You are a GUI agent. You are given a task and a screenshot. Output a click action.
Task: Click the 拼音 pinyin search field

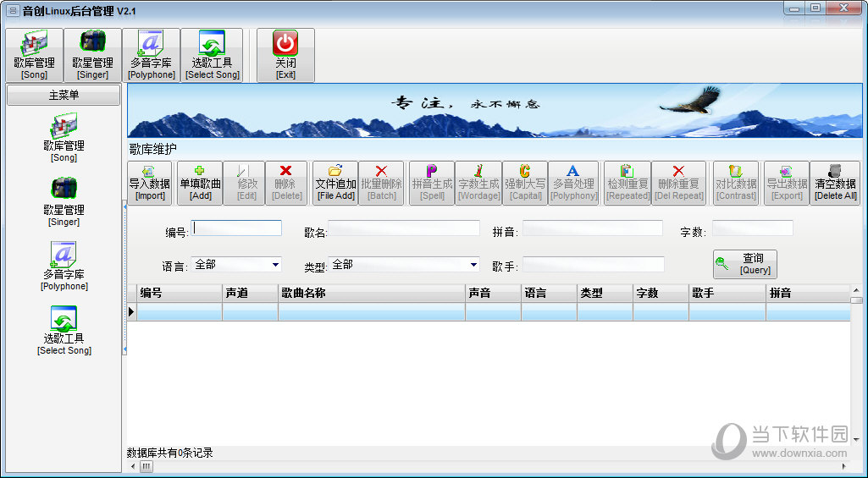click(x=592, y=228)
